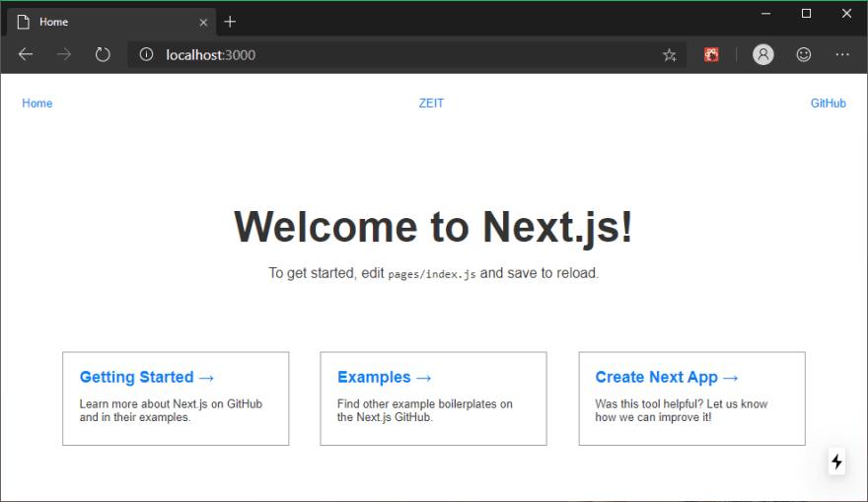The height and width of the screenshot is (502, 868).
Task: Open the user profile avatar icon
Action: click(x=762, y=54)
